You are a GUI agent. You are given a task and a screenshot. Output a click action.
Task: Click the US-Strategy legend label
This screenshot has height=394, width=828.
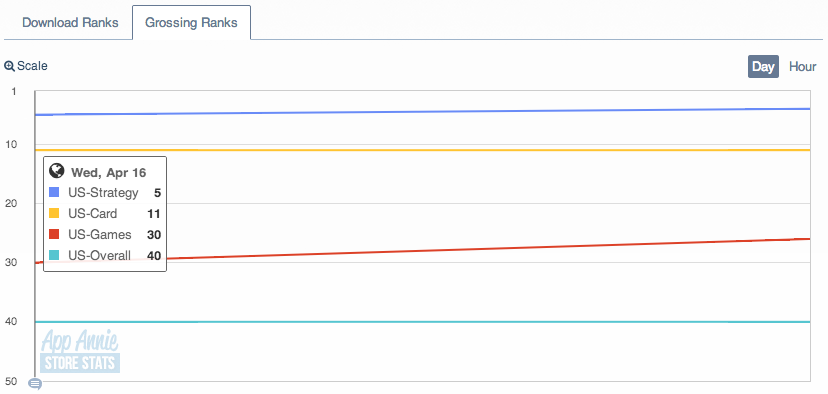tap(104, 193)
